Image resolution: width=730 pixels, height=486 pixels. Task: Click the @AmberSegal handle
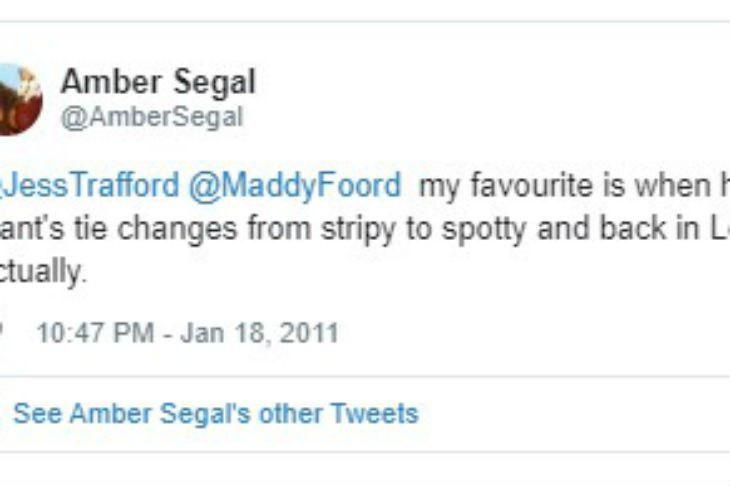coord(151,117)
